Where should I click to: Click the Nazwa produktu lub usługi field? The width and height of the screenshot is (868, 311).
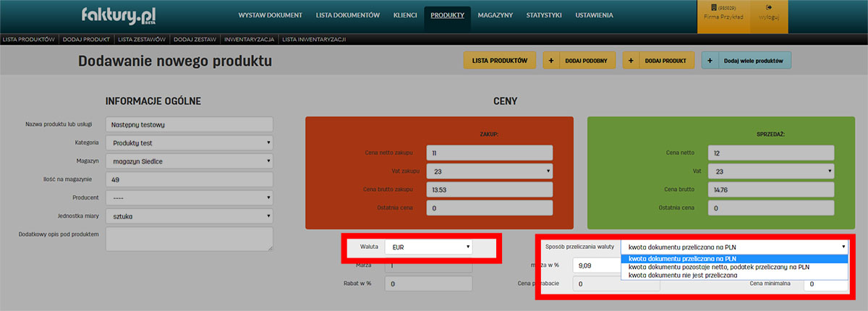coord(190,125)
